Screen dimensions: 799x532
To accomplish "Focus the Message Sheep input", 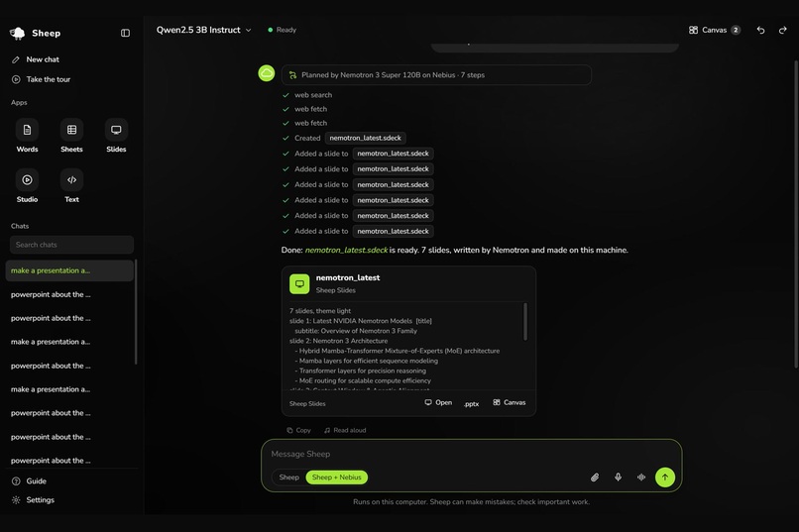I will pos(471,454).
